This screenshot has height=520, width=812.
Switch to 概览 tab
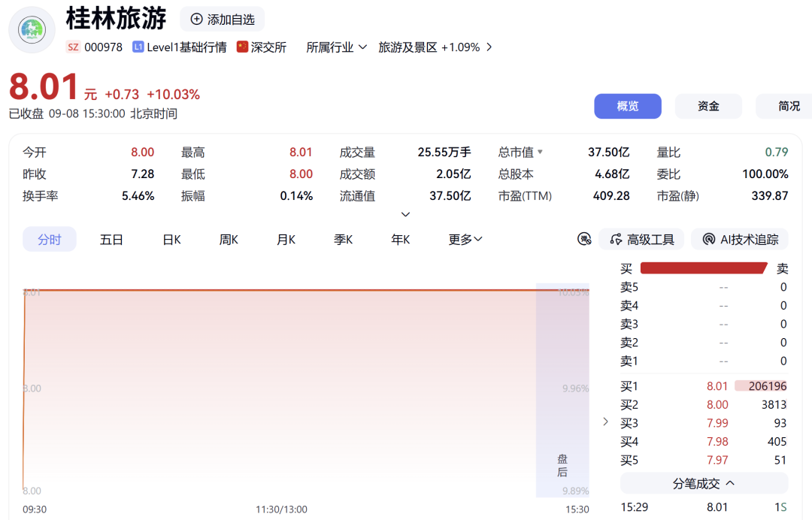coord(628,106)
